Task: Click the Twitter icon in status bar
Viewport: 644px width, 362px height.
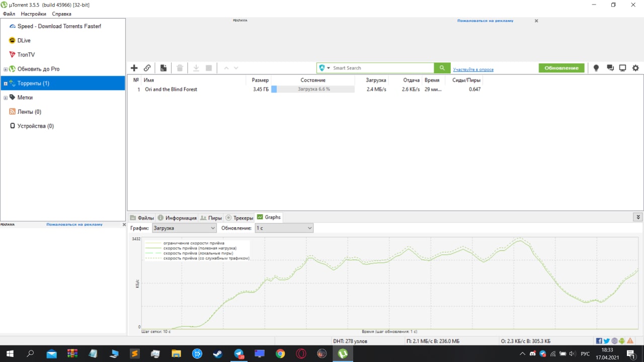Action: [x=606, y=341]
